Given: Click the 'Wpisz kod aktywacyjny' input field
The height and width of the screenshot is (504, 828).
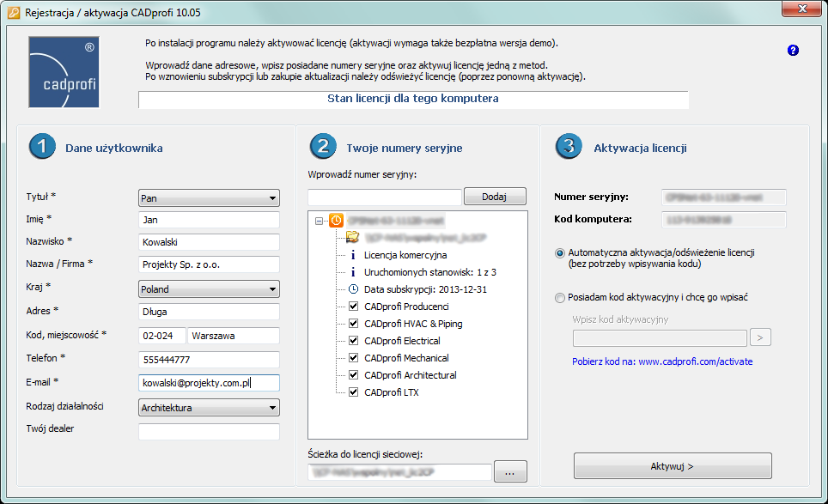Looking at the screenshot, I should coord(660,337).
